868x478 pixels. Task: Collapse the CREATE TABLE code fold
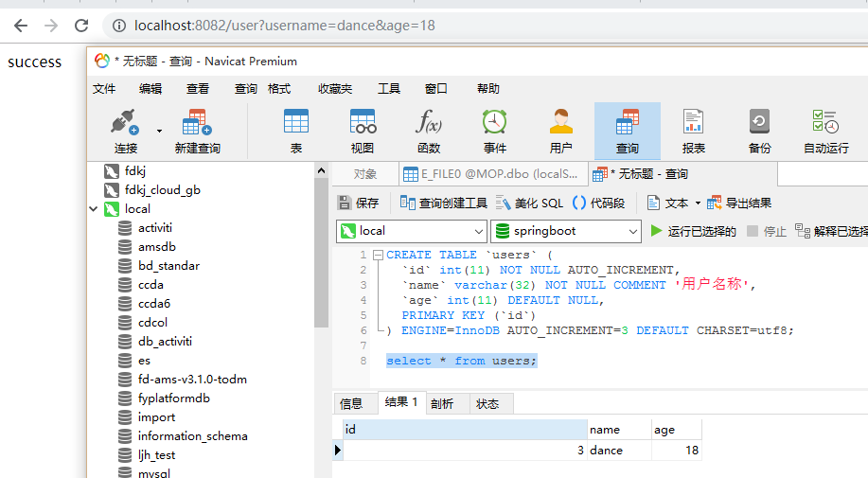click(x=378, y=255)
